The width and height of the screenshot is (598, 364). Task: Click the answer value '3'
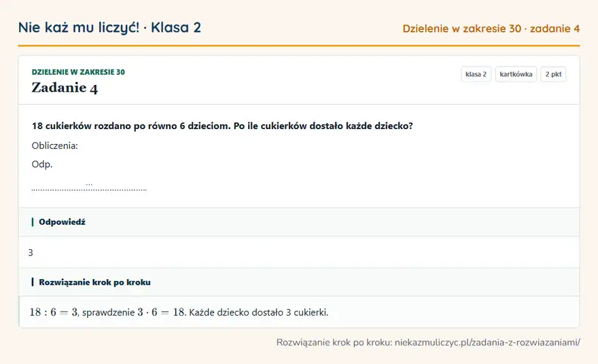tap(31, 253)
